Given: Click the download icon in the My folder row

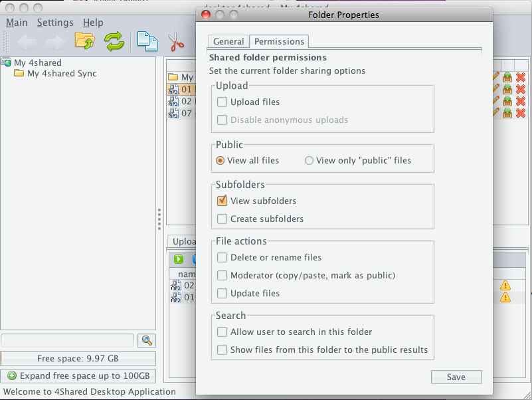Looking at the screenshot, I should (x=507, y=78).
